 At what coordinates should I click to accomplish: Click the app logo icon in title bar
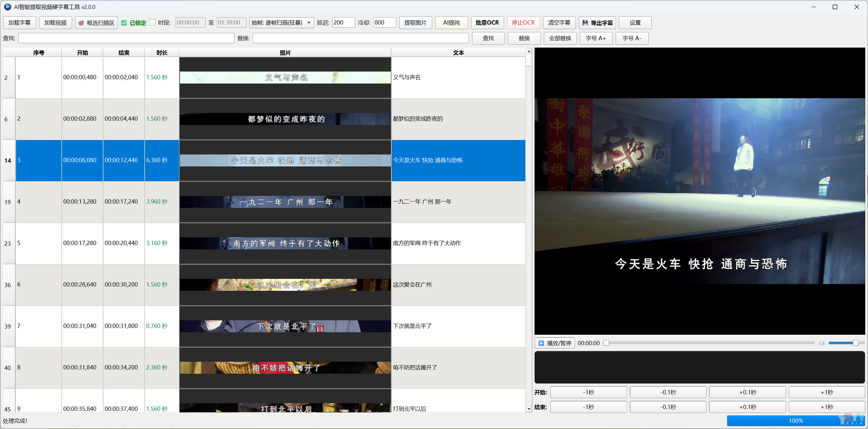(x=7, y=7)
